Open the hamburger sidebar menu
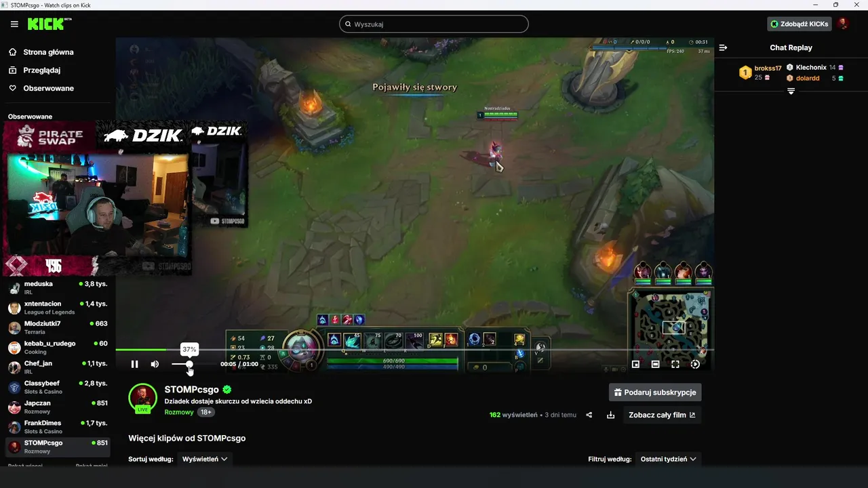This screenshot has height=488, width=868. pos(14,24)
